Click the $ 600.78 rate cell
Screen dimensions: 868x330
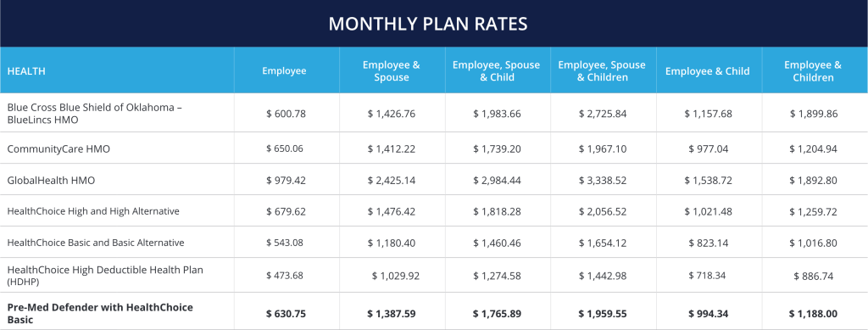(x=287, y=114)
